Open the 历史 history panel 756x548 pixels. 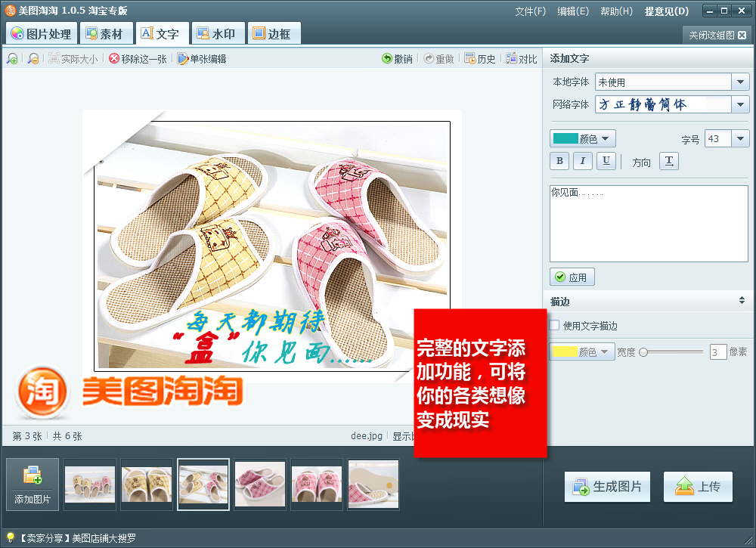pos(480,59)
